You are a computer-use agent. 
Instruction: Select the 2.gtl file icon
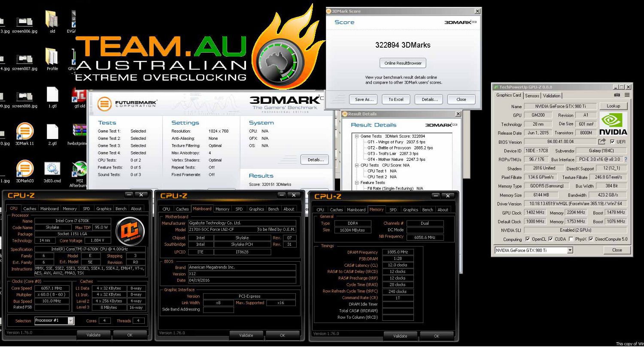pyautogui.click(x=52, y=132)
